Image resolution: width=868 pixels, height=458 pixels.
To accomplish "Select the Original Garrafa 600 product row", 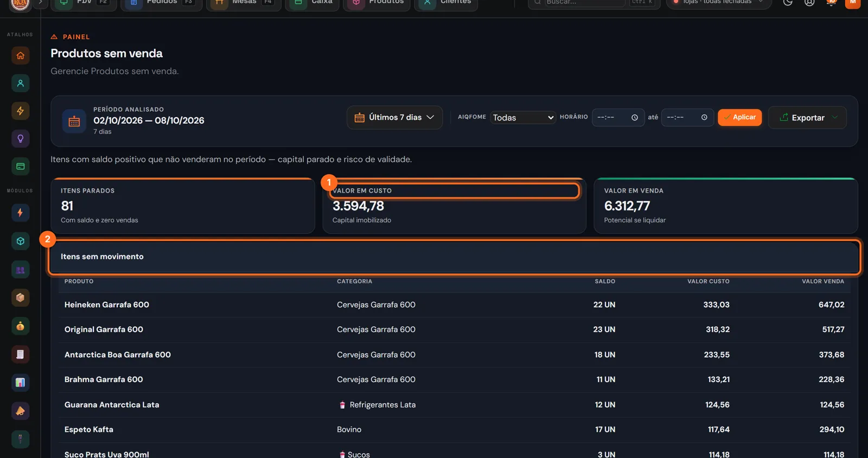I will click(x=455, y=330).
